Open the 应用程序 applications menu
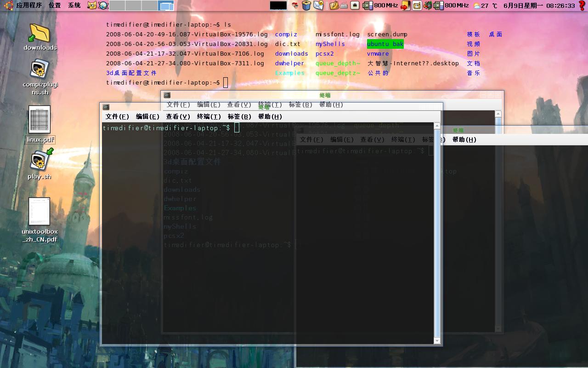Screen dimensions: 588x368 (x=29, y=6)
